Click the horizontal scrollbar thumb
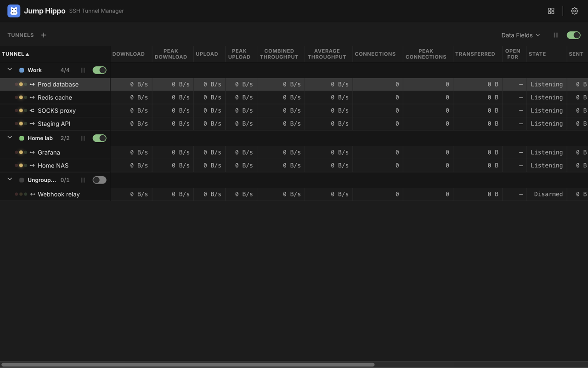Image resolution: width=588 pixels, height=368 pixels. [188, 364]
